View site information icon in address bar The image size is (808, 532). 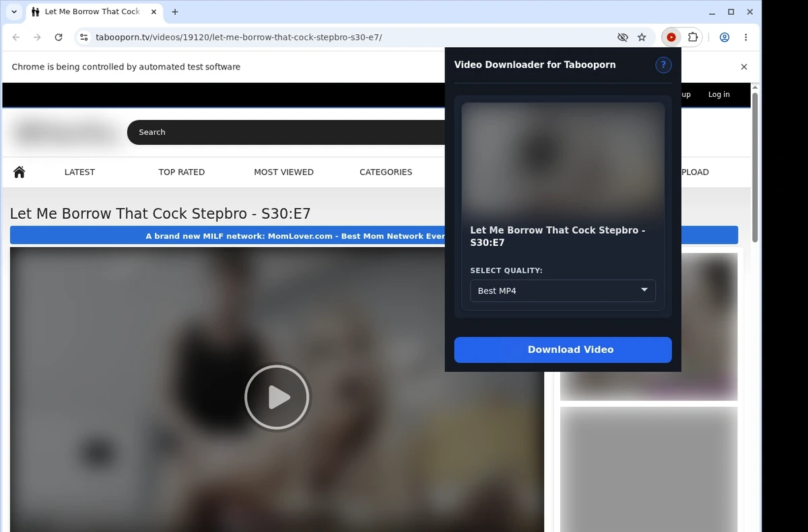(83, 38)
